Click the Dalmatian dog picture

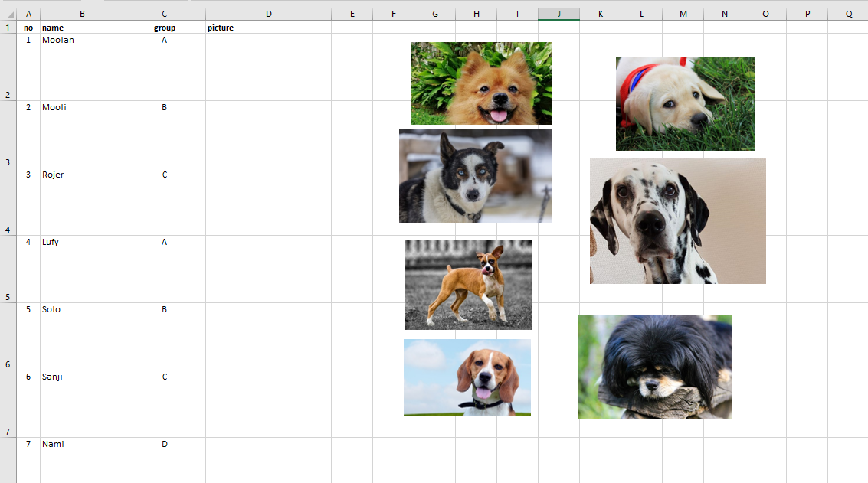[x=677, y=220]
